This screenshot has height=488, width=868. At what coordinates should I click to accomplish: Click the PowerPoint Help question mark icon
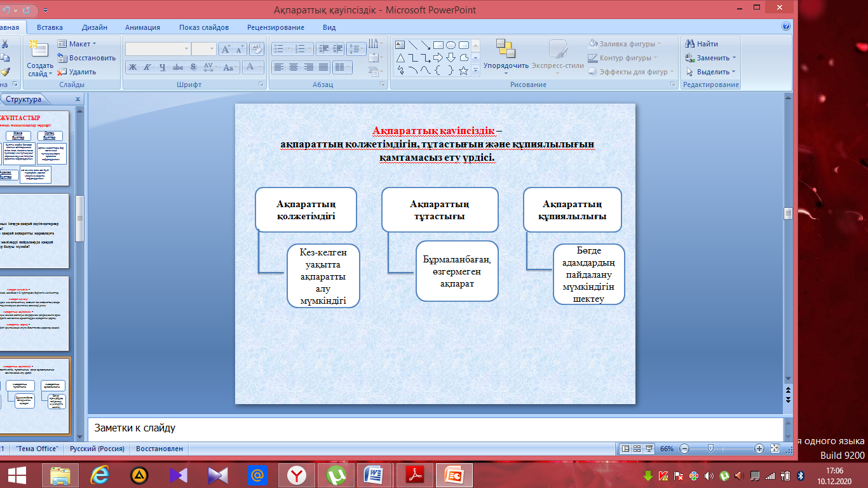coord(786,27)
